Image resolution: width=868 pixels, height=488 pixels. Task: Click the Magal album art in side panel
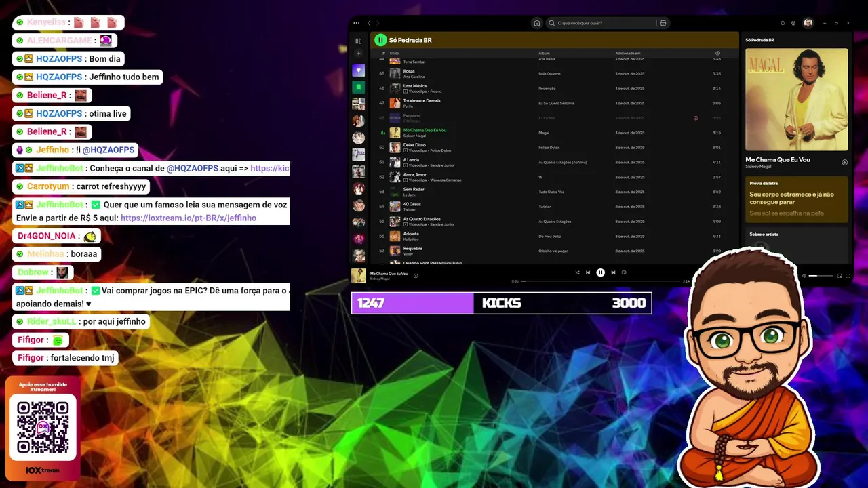[796, 100]
